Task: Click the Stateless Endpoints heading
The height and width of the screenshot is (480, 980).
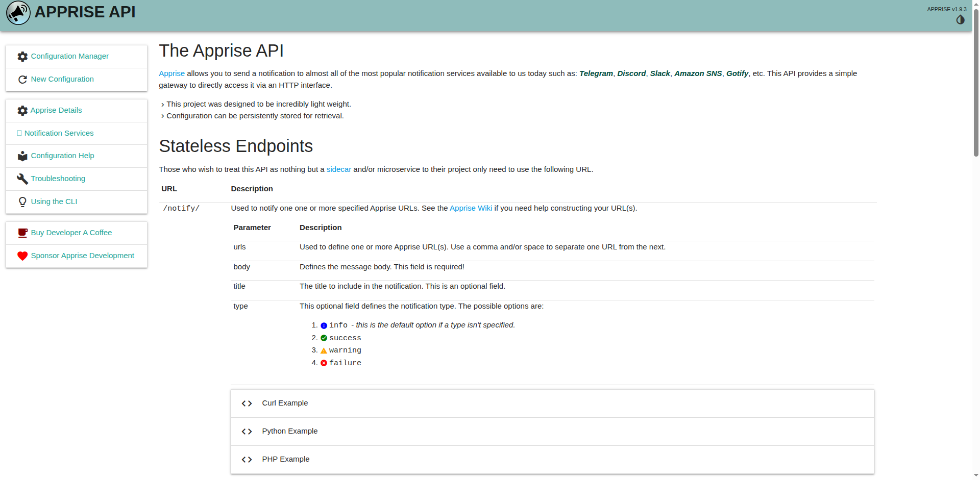Action: [x=236, y=146]
